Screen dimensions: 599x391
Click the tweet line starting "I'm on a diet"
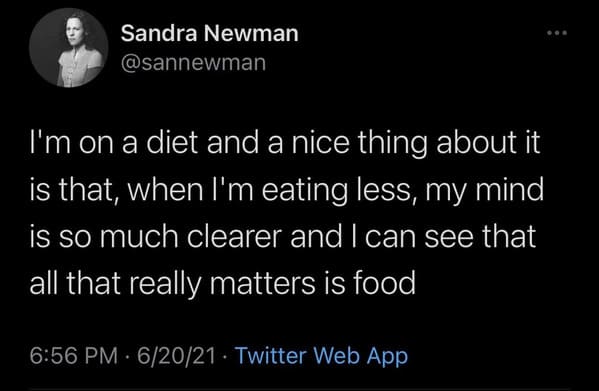click(x=285, y=143)
